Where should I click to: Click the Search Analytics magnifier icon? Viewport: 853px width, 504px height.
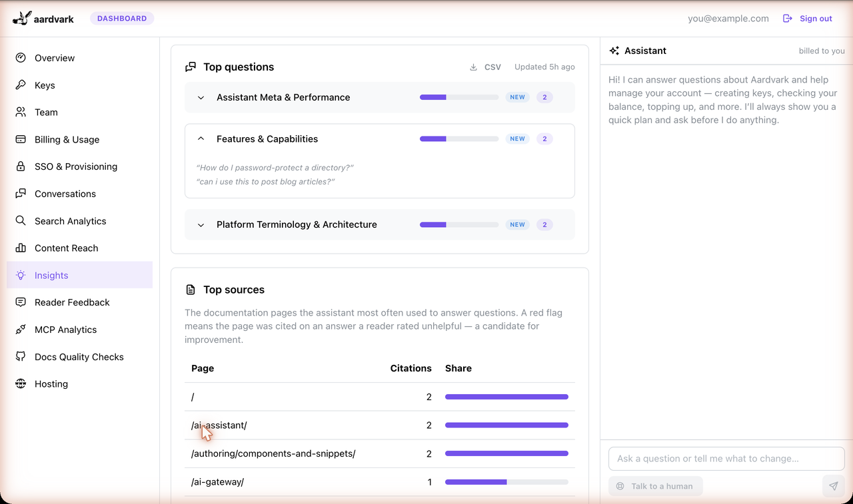(21, 221)
